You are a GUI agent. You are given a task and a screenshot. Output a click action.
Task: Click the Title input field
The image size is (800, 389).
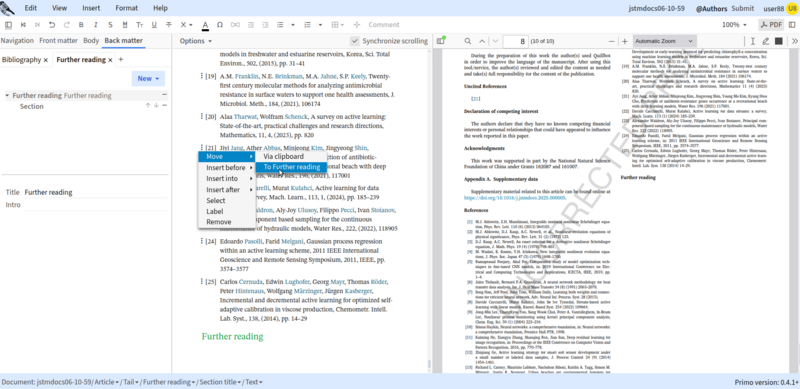tap(95, 192)
